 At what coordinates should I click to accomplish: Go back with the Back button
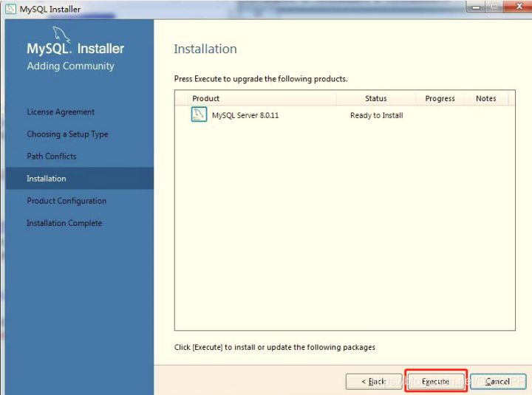click(x=374, y=382)
